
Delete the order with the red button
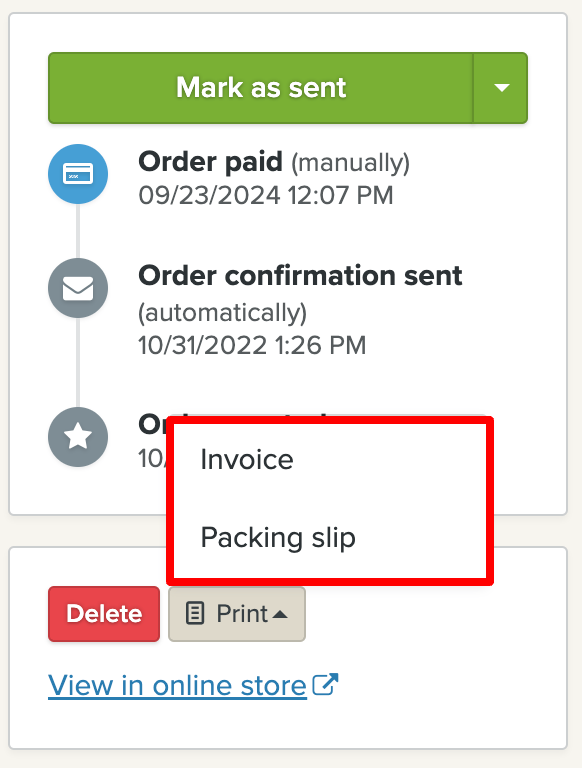104,614
